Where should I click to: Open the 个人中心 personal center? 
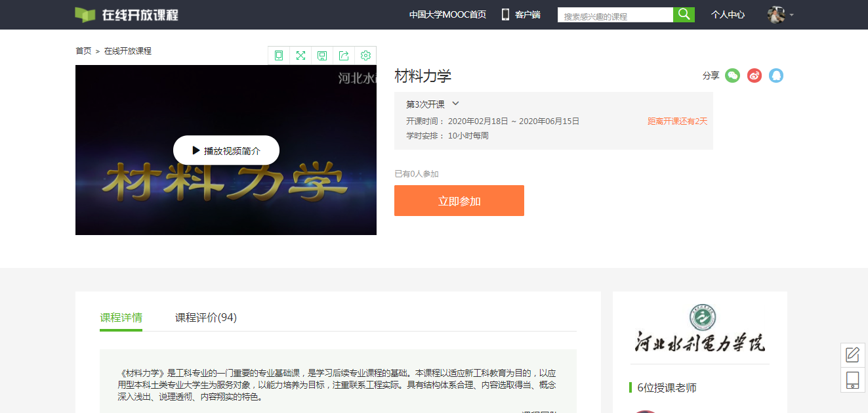pyautogui.click(x=728, y=14)
